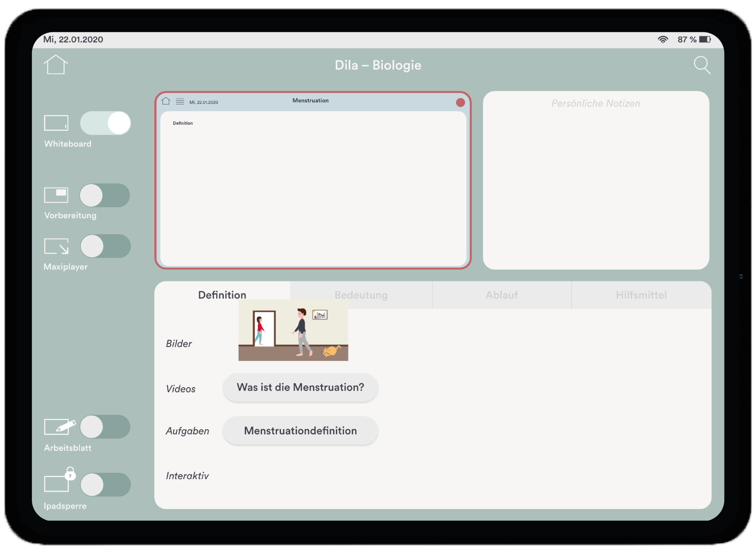Image resolution: width=756 pixels, height=552 pixels.
Task: Open the Menstruationdefinition task
Action: (300, 431)
